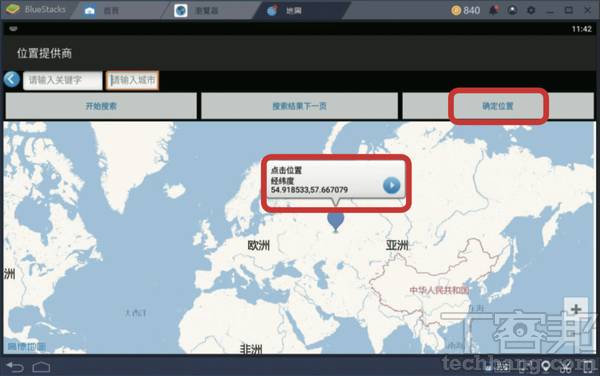Click the location pin icon in bottom bar

546,366
